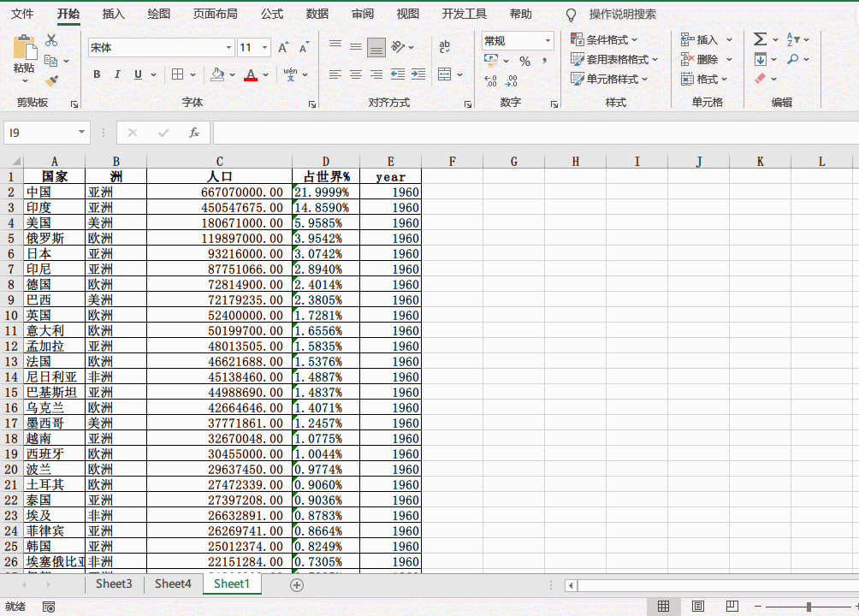Image resolution: width=859 pixels, height=616 pixels.
Task: Toggle center text horizontally
Action: pos(356,74)
